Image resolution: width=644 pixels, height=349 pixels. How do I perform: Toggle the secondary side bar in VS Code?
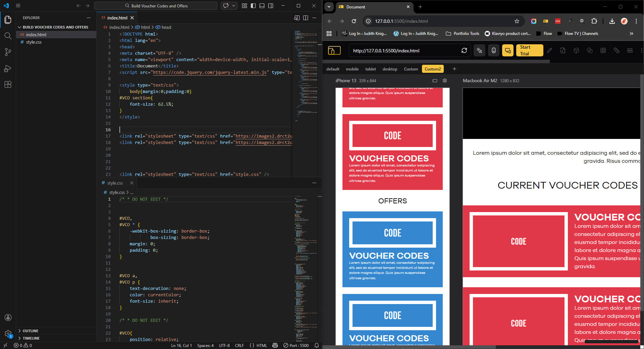[x=271, y=6]
